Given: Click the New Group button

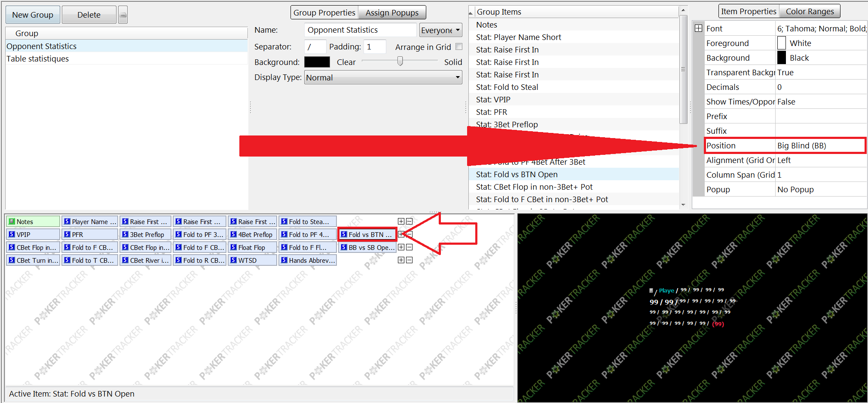Looking at the screenshot, I should tap(33, 15).
